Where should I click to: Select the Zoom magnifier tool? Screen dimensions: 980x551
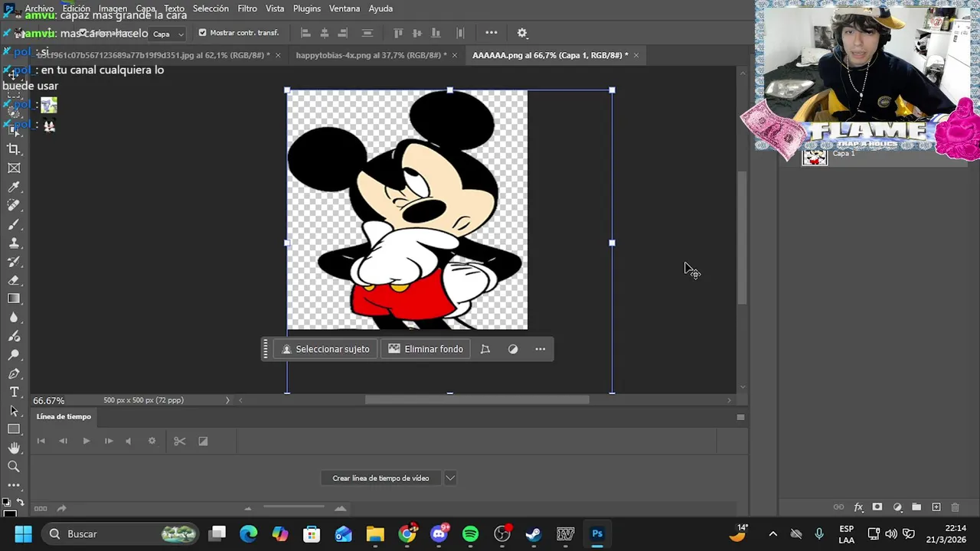(14, 466)
